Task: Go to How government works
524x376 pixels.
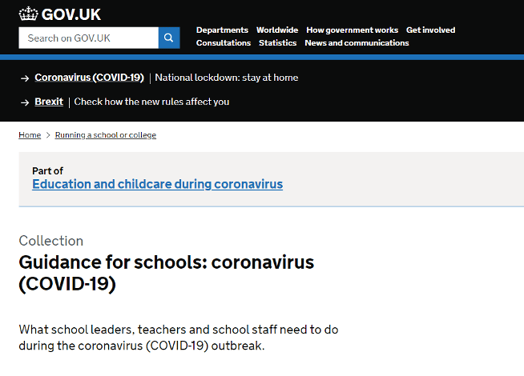Action: coord(352,30)
